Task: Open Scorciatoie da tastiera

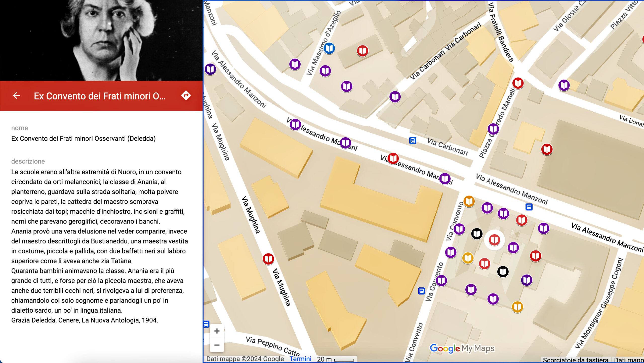Action: [575, 360]
